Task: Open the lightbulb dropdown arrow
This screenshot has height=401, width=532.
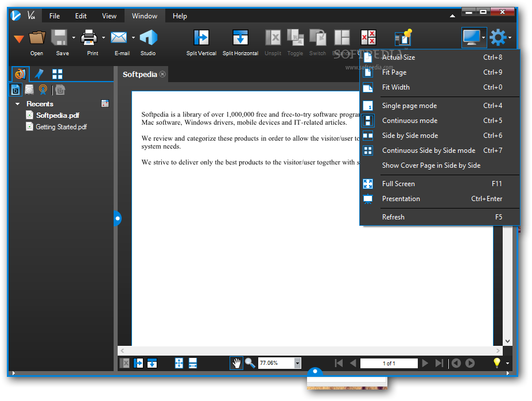Action: 507,363
